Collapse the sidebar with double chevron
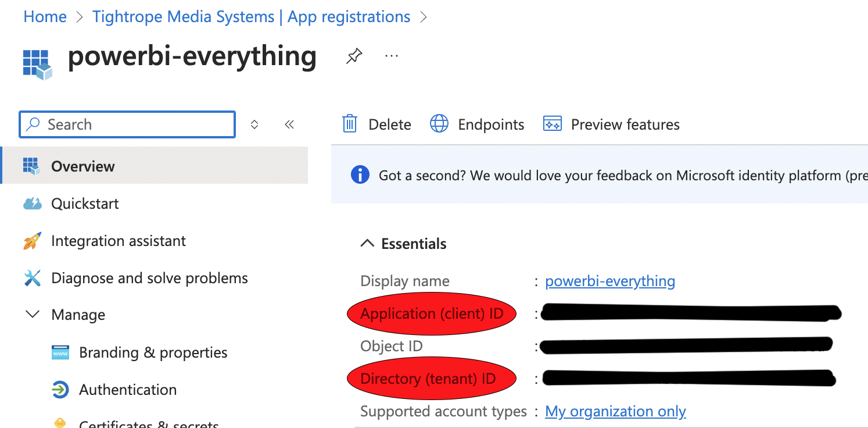This screenshot has height=428, width=868. 289,124
